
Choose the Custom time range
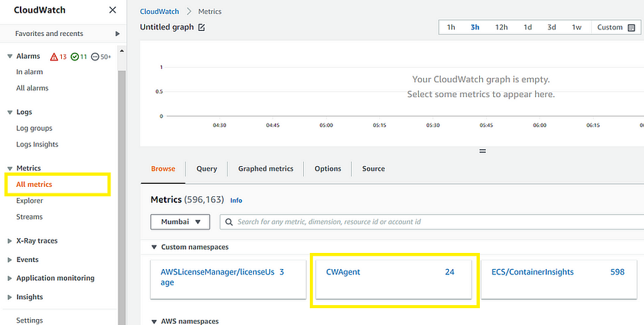click(610, 27)
